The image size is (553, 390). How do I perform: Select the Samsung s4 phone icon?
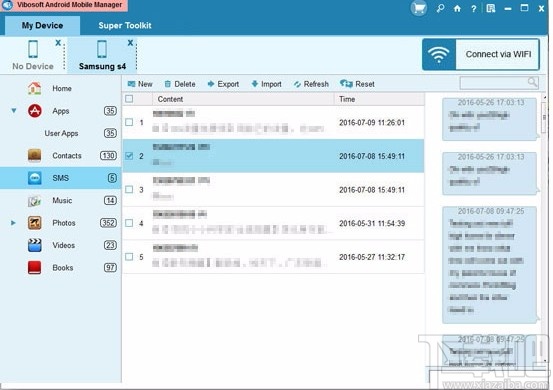[102, 49]
